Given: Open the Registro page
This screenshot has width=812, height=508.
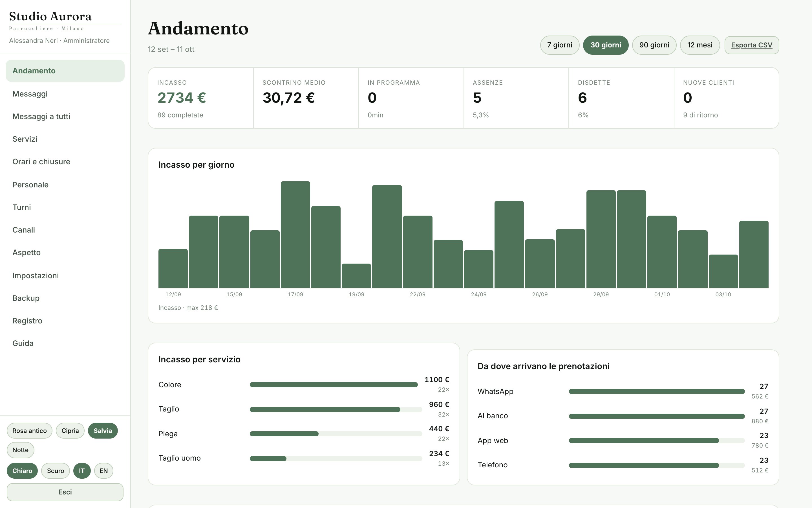Looking at the screenshot, I should pyautogui.click(x=65, y=321).
